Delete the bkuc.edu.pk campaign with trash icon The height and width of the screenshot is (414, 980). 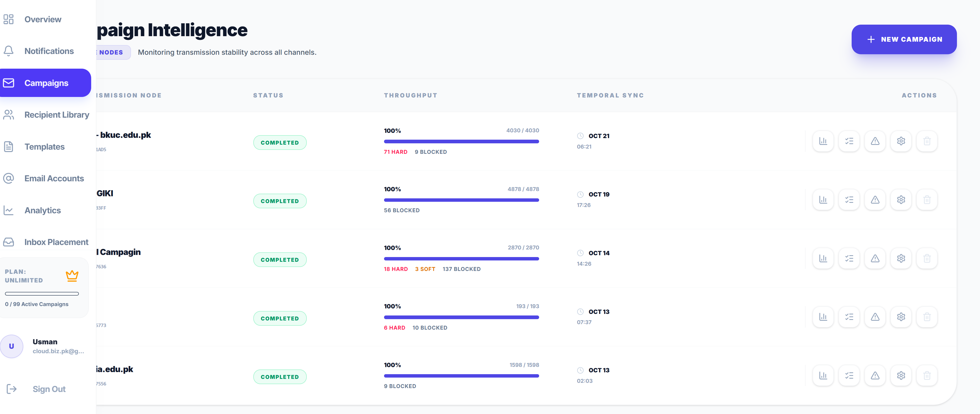point(927,141)
